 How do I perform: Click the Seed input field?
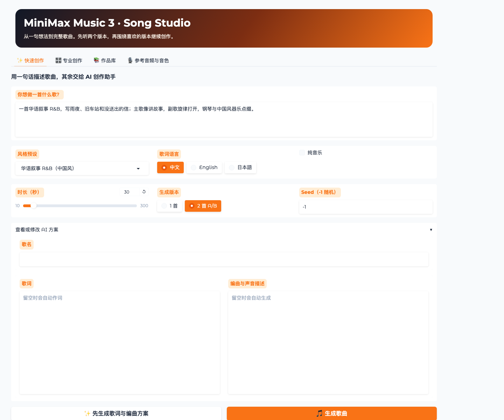click(x=366, y=207)
